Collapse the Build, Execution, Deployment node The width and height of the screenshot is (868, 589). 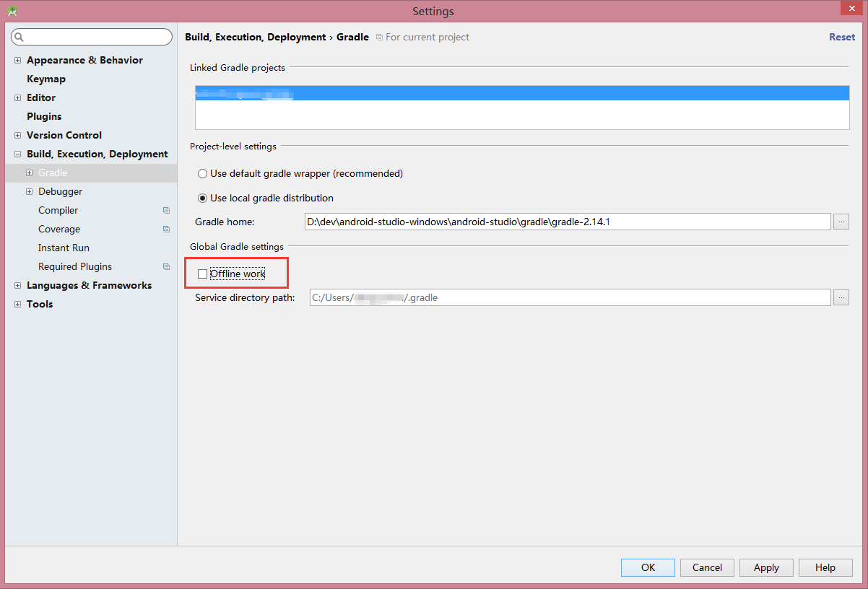coord(17,154)
